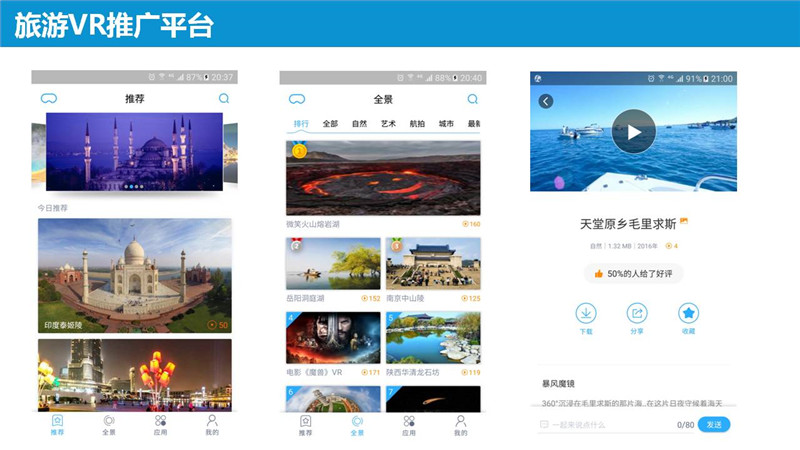Tap the search icon on 全景 screen
This screenshot has height=450, width=800.
(x=472, y=99)
